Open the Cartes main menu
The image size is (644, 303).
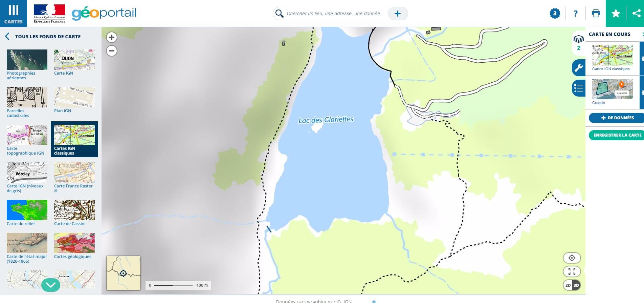pos(13,14)
